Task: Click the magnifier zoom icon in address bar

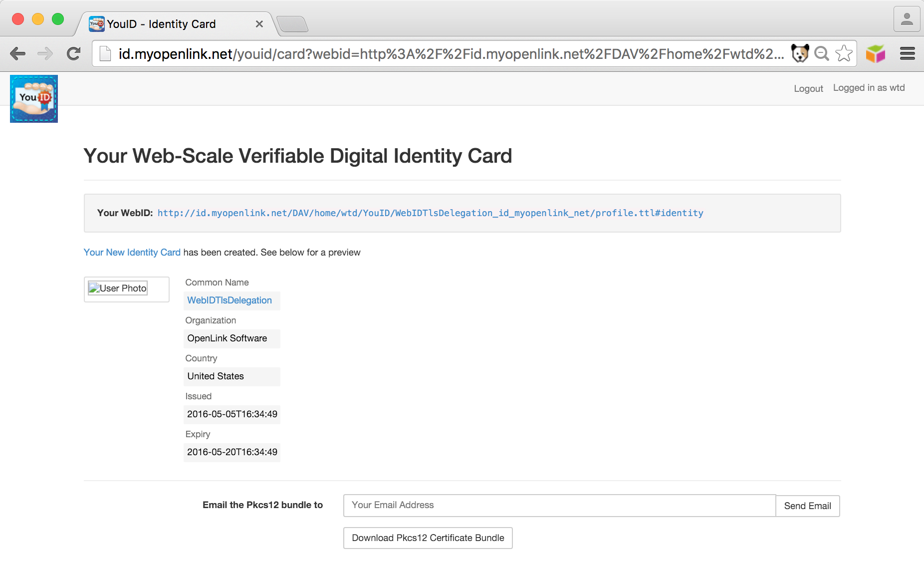Action: 821,53
